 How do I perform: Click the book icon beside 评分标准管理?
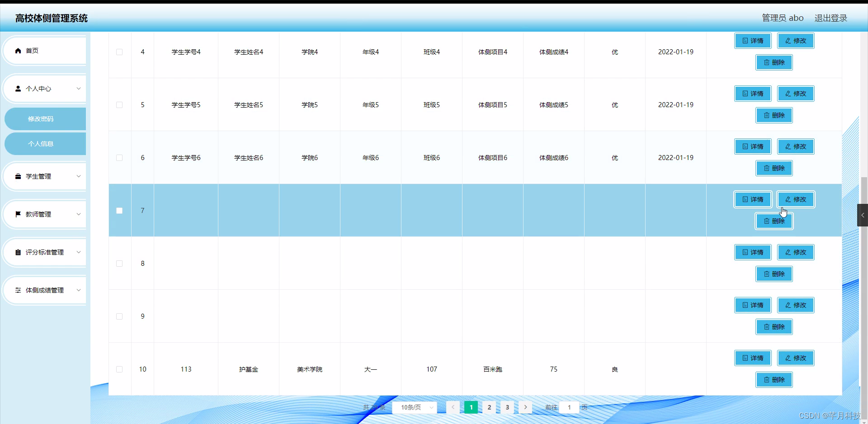tap(18, 252)
